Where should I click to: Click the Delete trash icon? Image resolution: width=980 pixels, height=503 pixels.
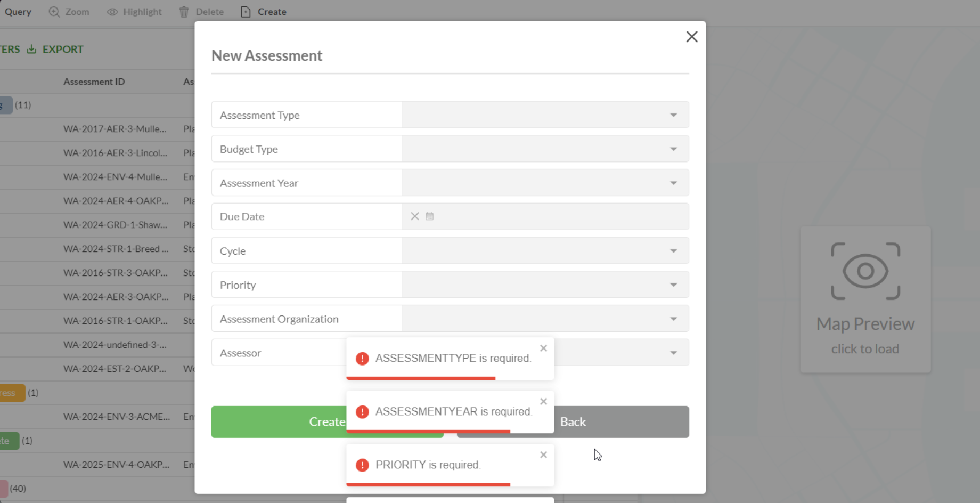(x=184, y=12)
